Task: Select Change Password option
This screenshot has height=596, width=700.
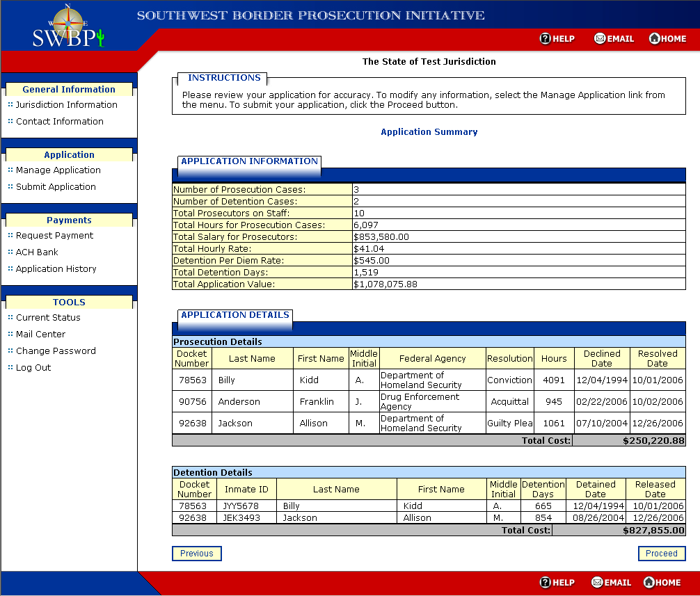Action: [x=56, y=351]
